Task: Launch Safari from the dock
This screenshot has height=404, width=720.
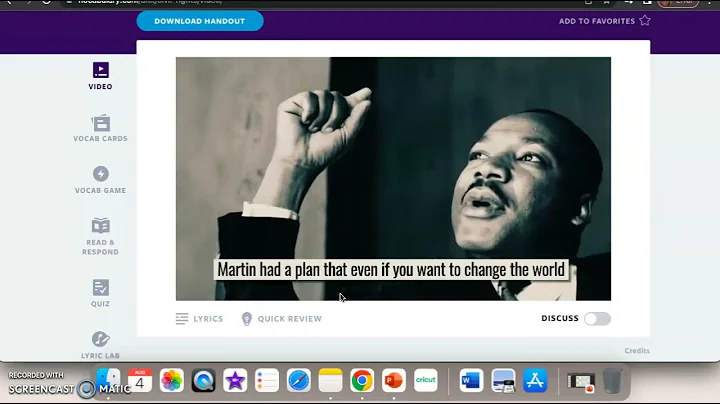Action: click(x=298, y=381)
